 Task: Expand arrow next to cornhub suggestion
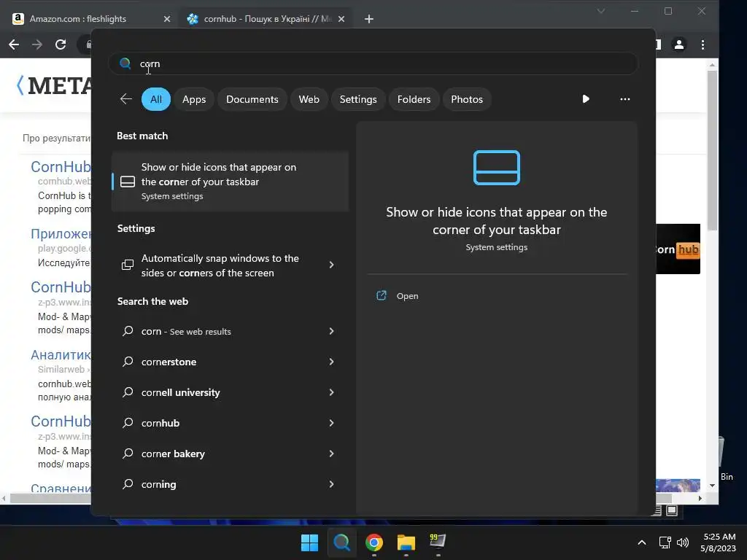[332, 422]
